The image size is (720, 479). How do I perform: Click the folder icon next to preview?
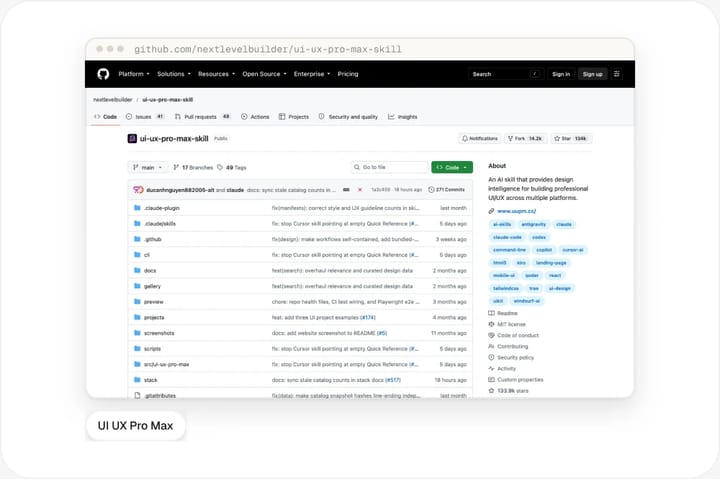click(137, 302)
